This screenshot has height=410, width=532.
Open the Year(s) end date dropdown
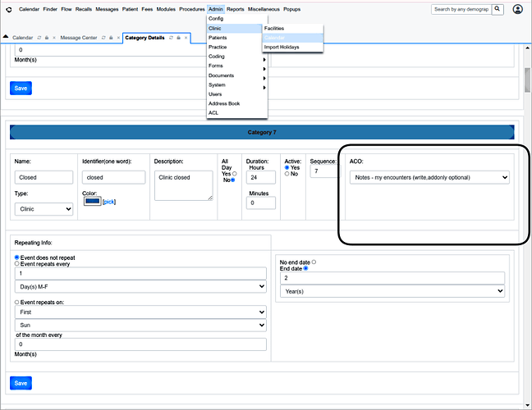click(x=392, y=291)
